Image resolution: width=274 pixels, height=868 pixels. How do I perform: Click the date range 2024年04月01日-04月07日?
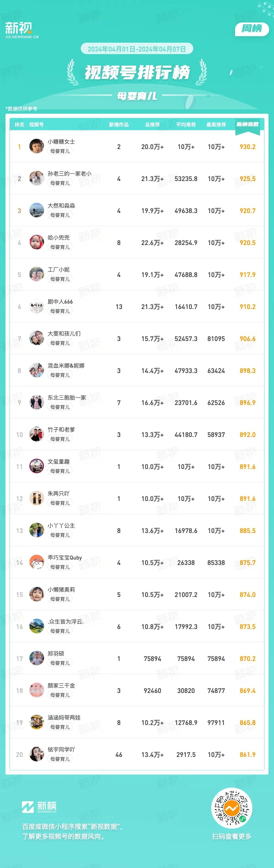(137, 49)
